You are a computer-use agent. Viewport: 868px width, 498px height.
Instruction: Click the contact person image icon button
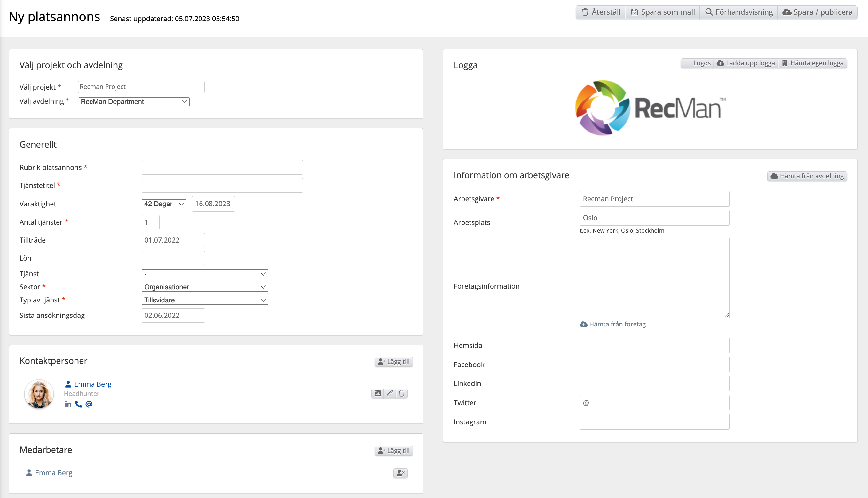pyautogui.click(x=378, y=393)
